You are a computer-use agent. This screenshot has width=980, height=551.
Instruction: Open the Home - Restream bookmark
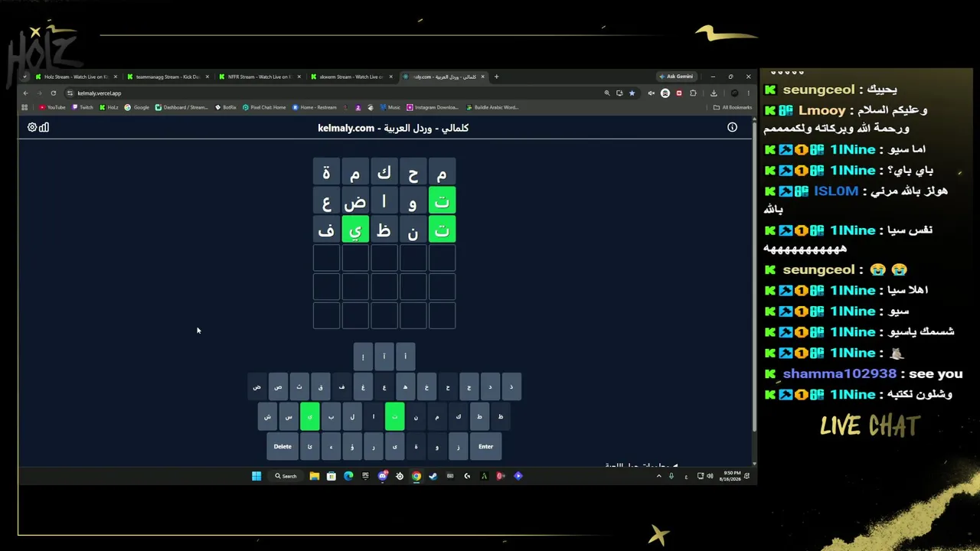(315, 108)
